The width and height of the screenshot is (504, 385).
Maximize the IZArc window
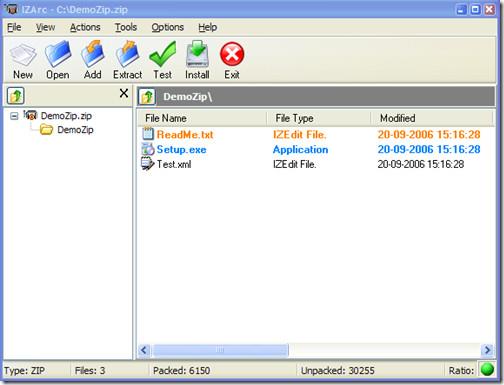click(475, 9)
